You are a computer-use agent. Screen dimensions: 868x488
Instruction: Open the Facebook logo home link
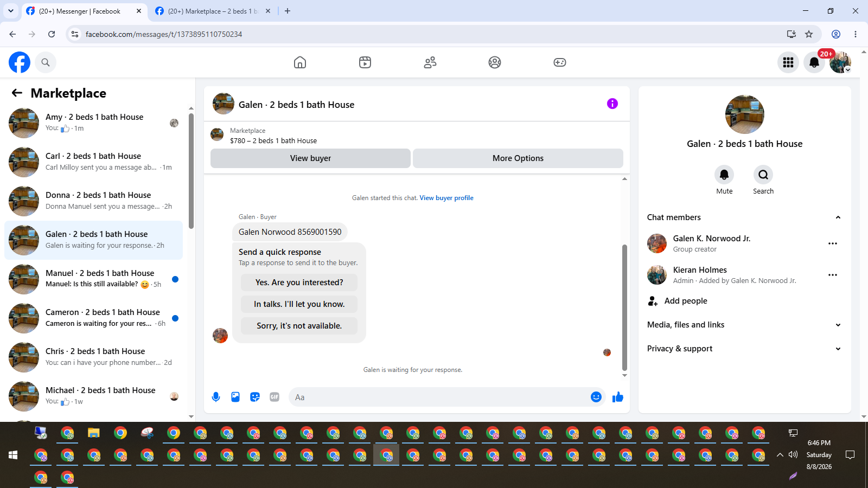point(20,62)
